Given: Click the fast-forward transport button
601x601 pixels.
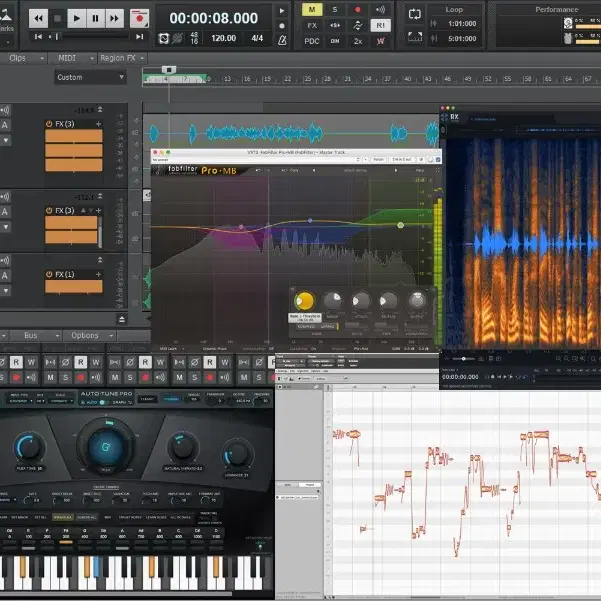Looking at the screenshot, I should (x=114, y=18).
